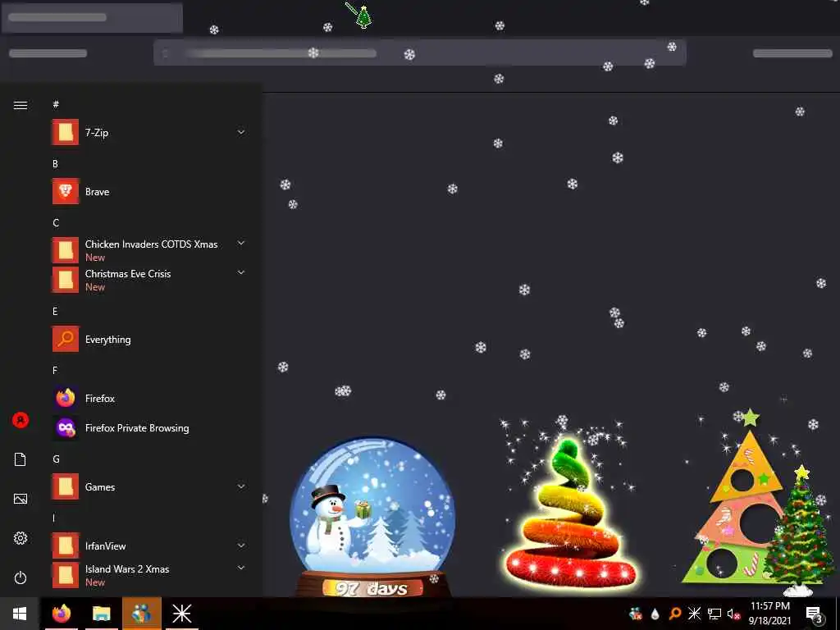The width and height of the screenshot is (840, 630).
Task: Click the rainbow spiral Christmas tree widget
Action: tap(571, 514)
